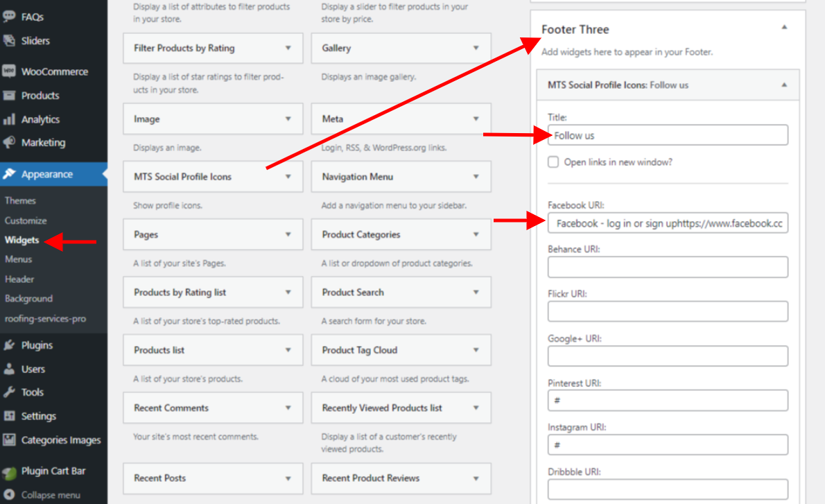825x504 pixels.
Task: Click the Analytics bar chart icon
Action: (x=9, y=119)
